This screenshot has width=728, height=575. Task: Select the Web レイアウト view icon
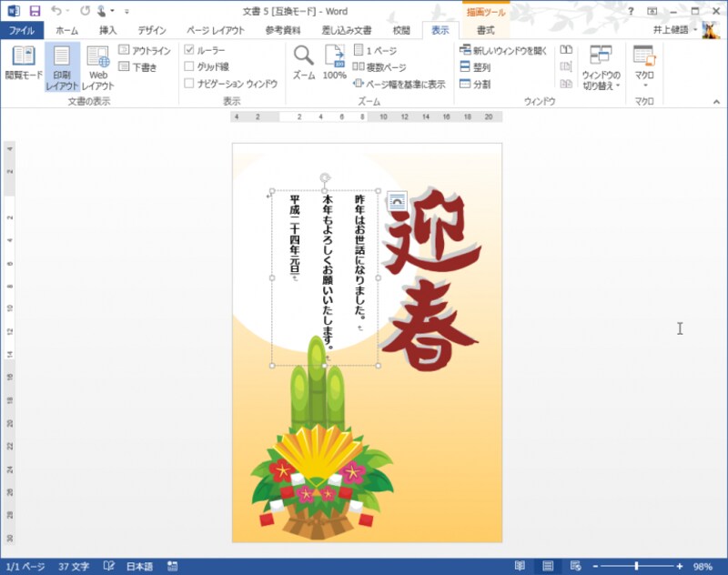(97, 67)
